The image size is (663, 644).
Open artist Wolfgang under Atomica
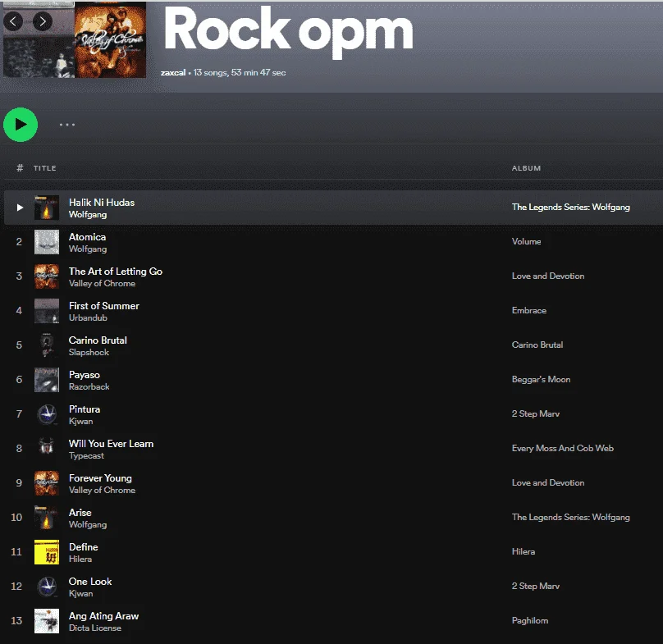point(88,249)
